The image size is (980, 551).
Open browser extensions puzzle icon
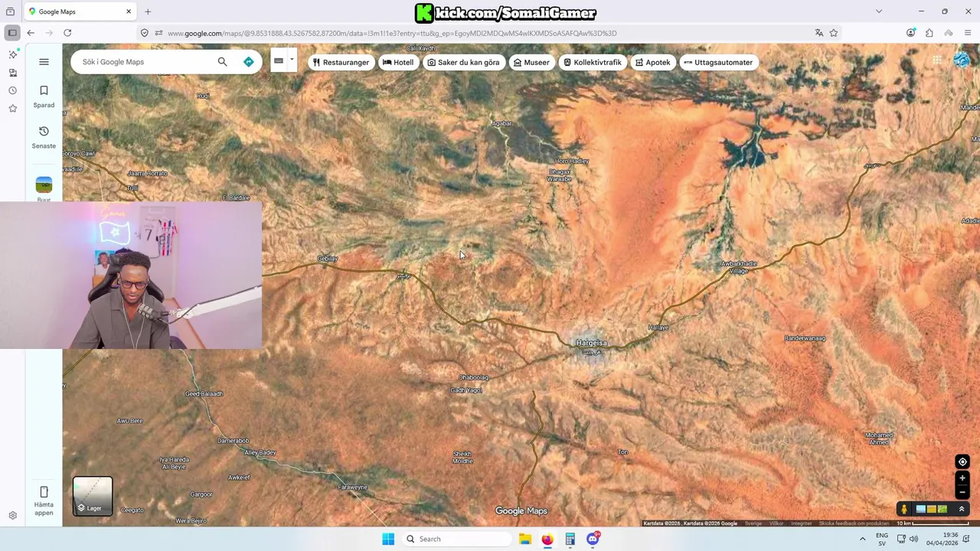tap(929, 33)
